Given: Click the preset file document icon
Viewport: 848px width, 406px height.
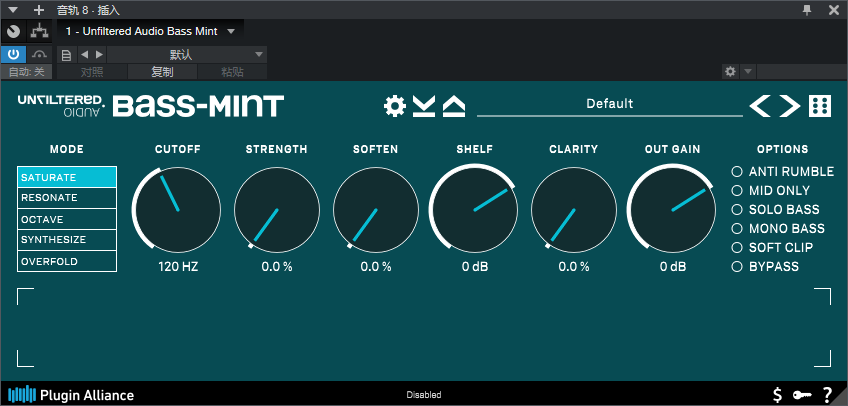Looking at the screenshot, I should [x=67, y=55].
